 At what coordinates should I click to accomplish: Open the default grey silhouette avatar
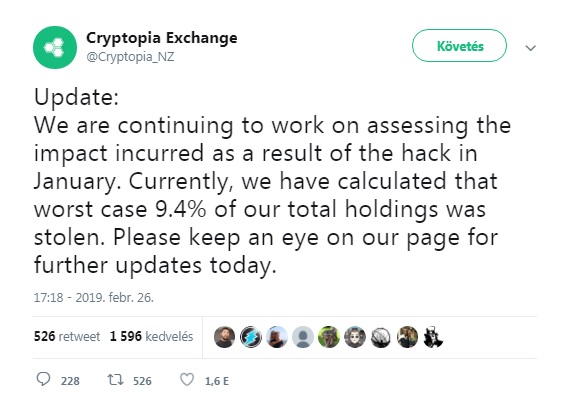click(x=303, y=337)
